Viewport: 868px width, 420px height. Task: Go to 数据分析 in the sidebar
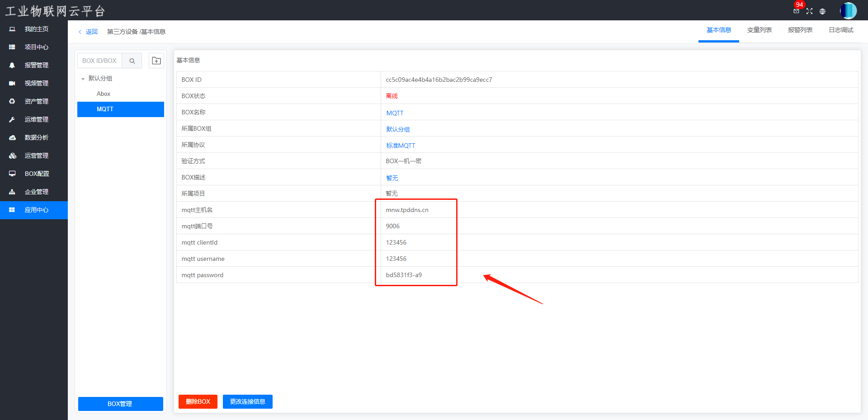(36, 137)
